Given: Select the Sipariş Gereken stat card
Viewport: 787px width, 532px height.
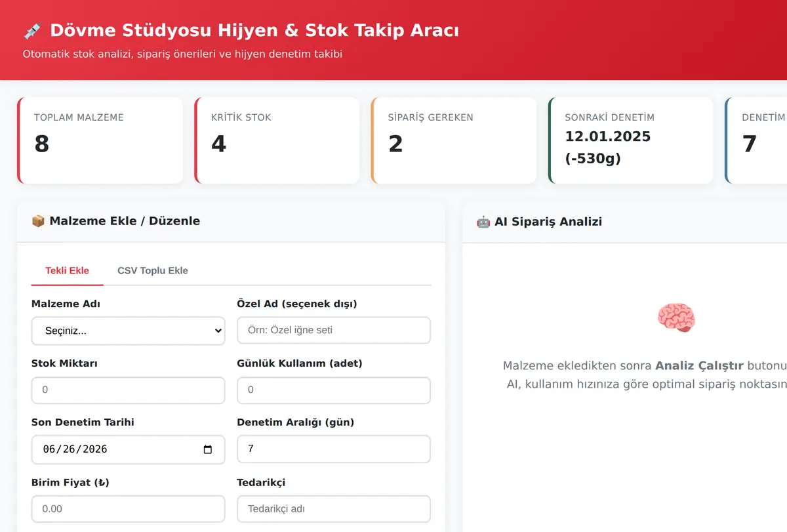Looking at the screenshot, I should coord(454,140).
